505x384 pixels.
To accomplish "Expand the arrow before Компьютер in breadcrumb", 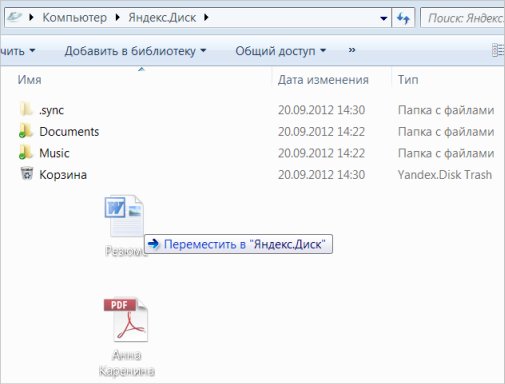I will (x=31, y=17).
